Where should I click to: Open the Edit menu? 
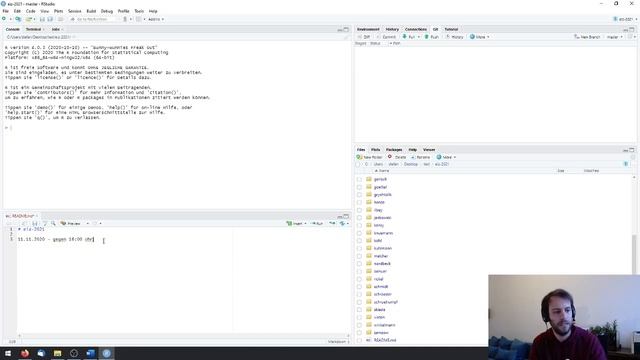click(x=17, y=11)
